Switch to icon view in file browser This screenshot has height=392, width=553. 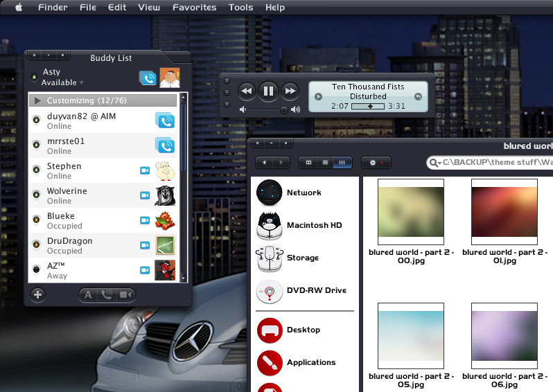point(308,163)
